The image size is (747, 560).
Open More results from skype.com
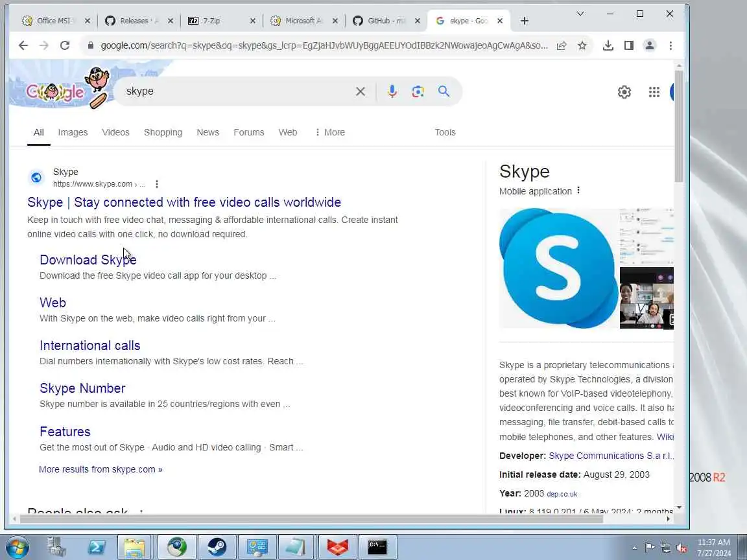(x=101, y=469)
